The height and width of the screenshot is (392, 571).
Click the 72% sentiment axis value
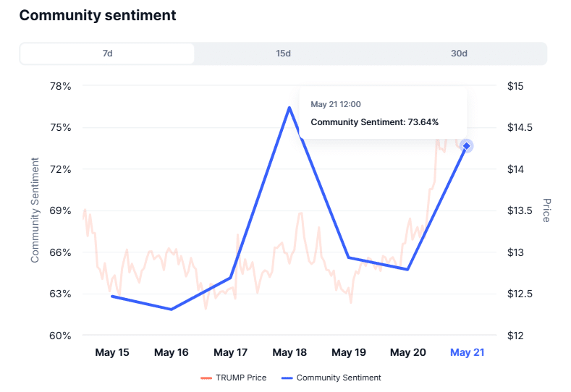(61, 169)
